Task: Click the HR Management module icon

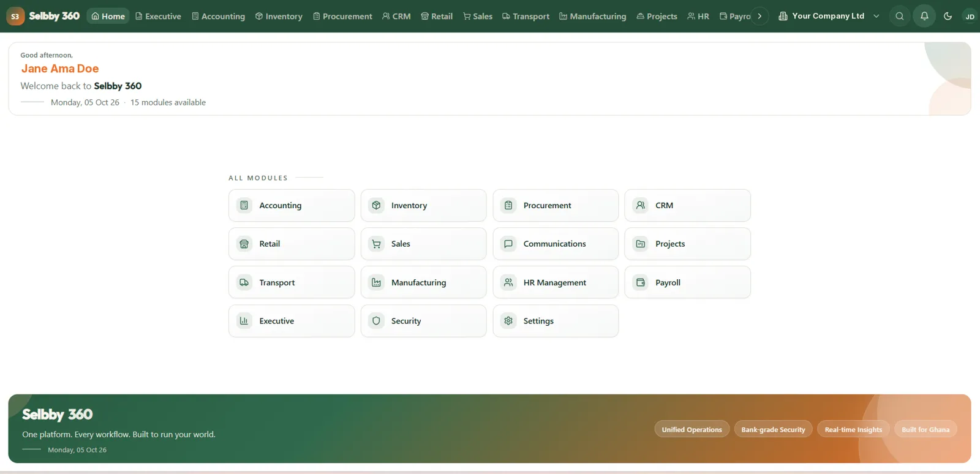Action: 508,282
